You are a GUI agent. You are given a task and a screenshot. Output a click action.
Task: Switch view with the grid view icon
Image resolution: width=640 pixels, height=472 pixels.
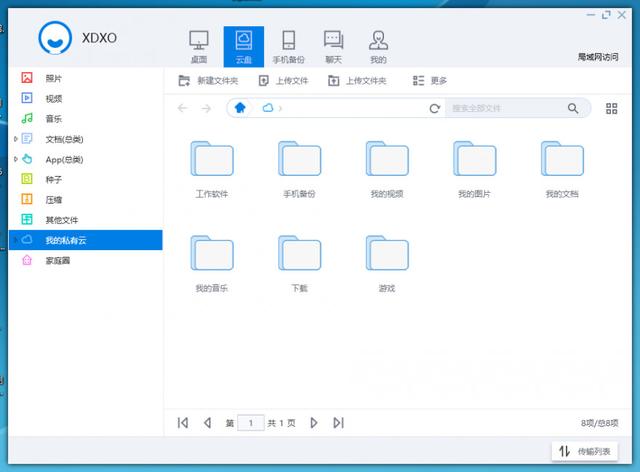pyautogui.click(x=611, y=109)
